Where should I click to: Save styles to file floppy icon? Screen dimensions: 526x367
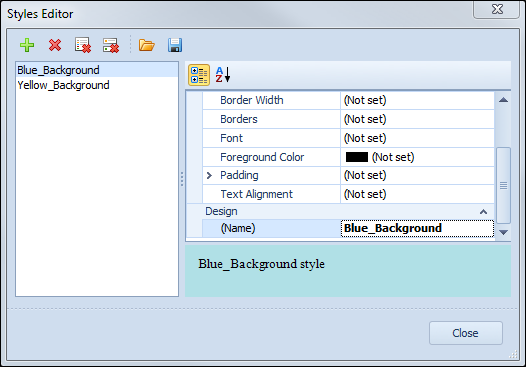click(175, 45)
